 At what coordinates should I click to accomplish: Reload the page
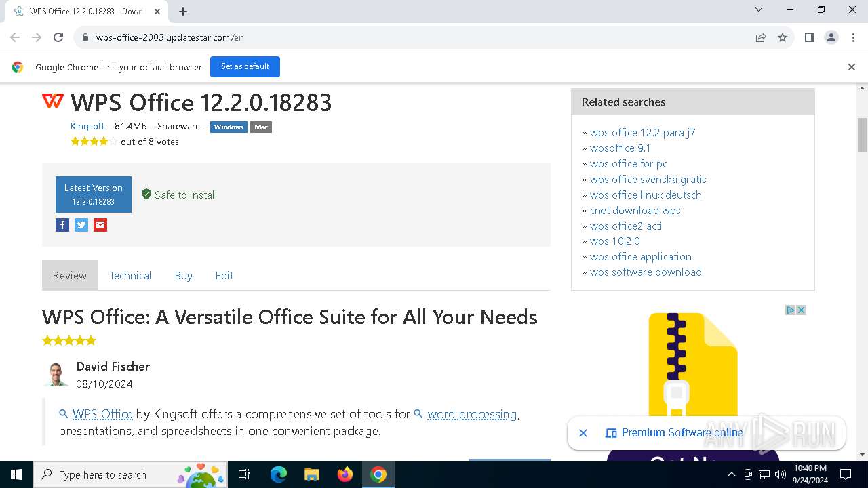coord(58,37)
